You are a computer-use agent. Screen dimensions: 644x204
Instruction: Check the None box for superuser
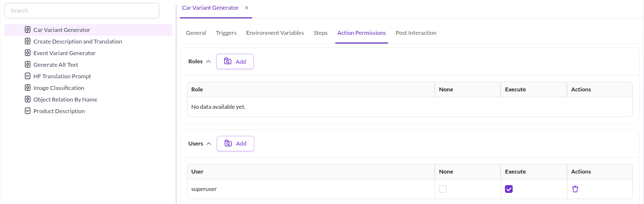tap(443, 189)
